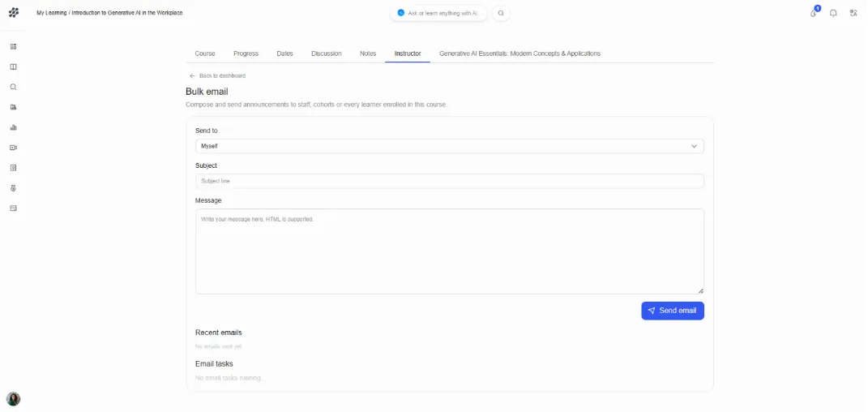The image size is (868, 412).
Task: Click the Ask or learn anything with AI field
Action: [439, 13]
